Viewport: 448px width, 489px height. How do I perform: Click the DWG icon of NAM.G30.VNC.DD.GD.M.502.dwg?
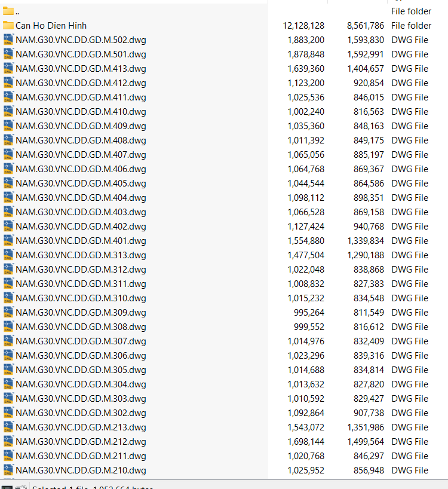tap(8, 40)
